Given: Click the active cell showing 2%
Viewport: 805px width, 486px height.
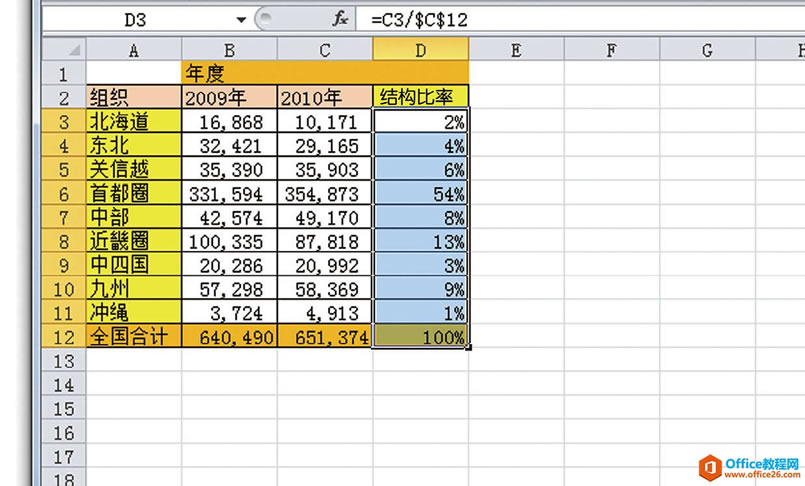Looking at the screenshot, I should 420,121.
